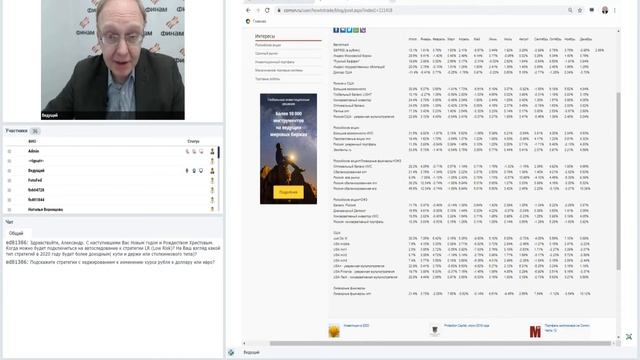Click the browser forward arrow
This screenshot has height=360, width=640.
pyautogui.click(x=258, y=10)
